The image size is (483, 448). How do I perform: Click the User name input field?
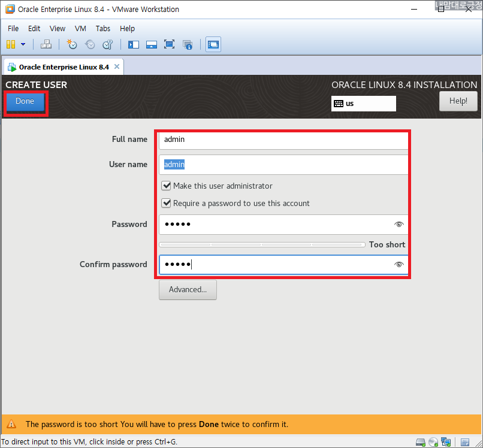(x=283, y=165)
